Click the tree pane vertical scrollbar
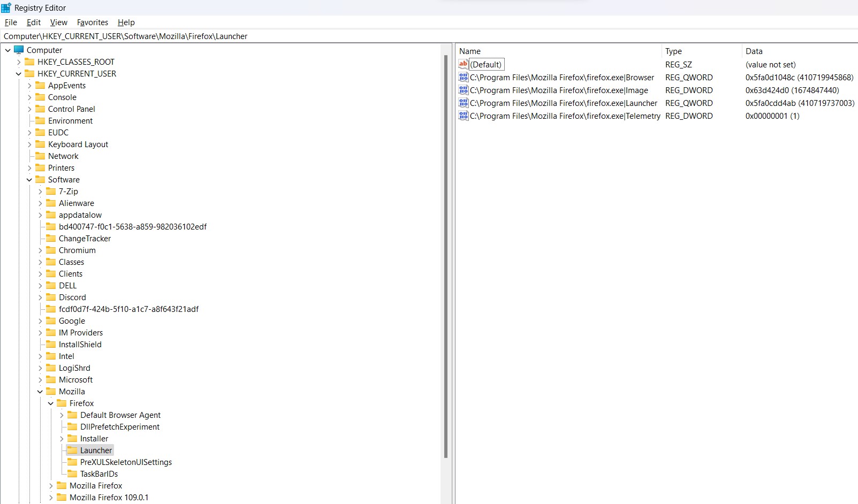The image size is (858, 504). click(x=446, y=257)
